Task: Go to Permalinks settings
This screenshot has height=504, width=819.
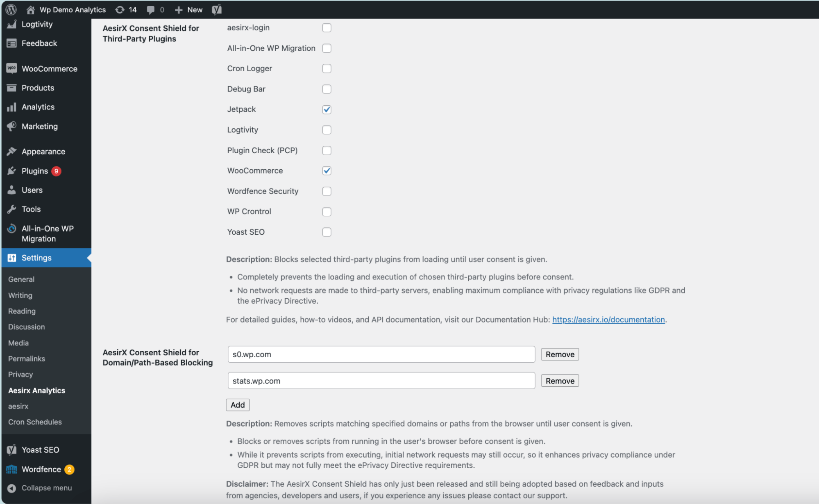Action: coord(26,358)
